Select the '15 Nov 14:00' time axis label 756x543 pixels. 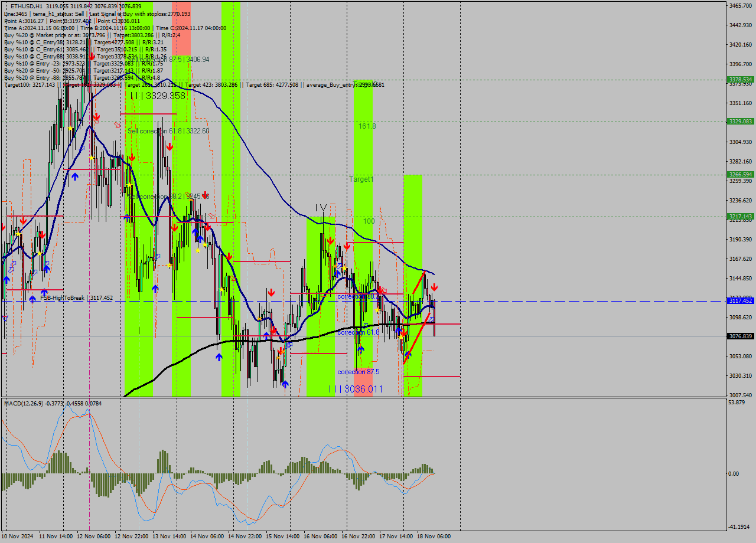[283, 537]
